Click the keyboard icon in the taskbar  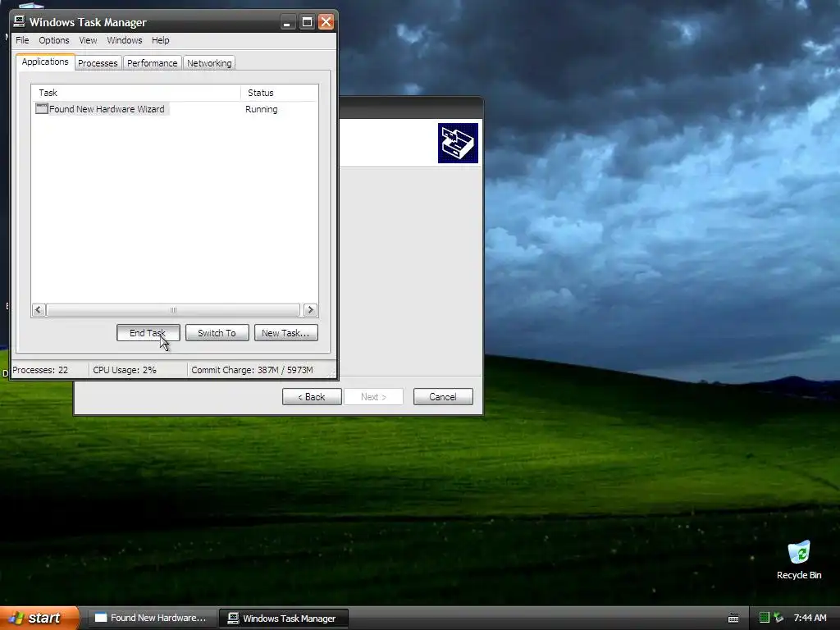pos(733,619)
